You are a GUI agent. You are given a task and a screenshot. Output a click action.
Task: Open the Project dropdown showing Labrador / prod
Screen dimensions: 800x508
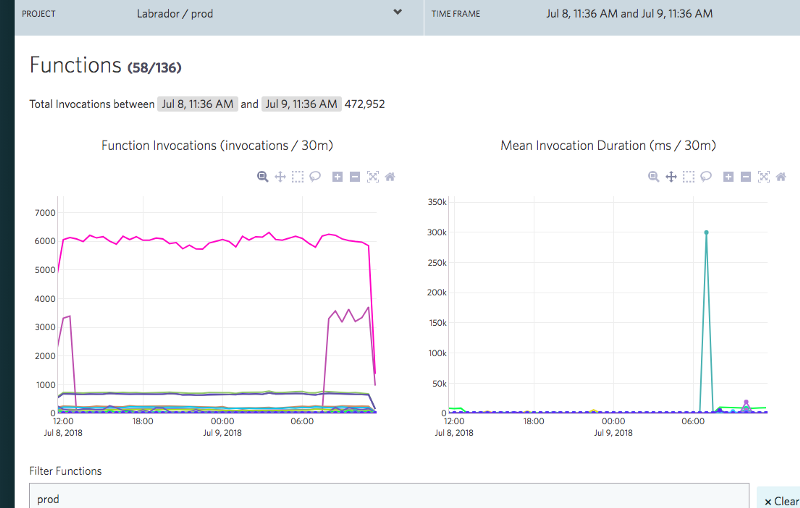click(x=397, y=14)
